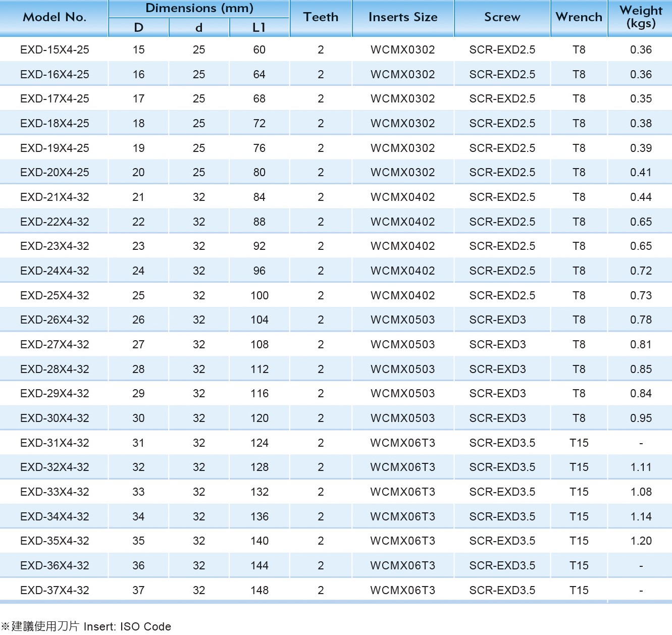The image size is (672, 635).
Task: Select the weight 0.95 cell for EXD-30X4-32
Action: 641,418
